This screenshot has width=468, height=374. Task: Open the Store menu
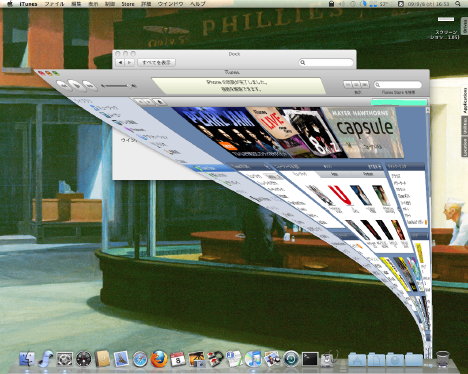(128, 4)
